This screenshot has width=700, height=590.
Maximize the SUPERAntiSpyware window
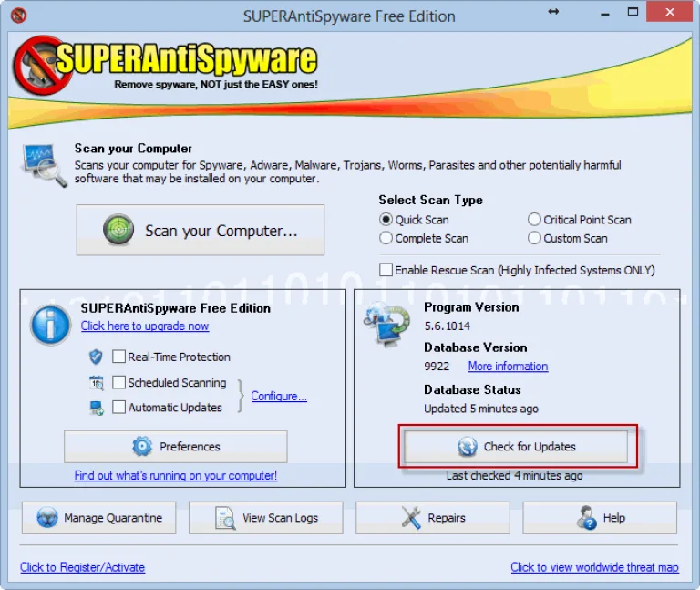pyautogui.click(x=633, y=12)
